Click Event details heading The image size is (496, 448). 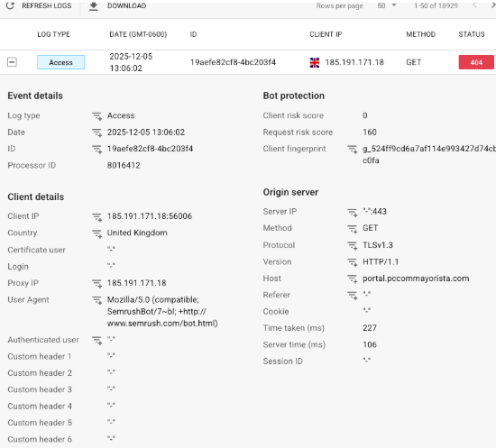coord(35,96)
